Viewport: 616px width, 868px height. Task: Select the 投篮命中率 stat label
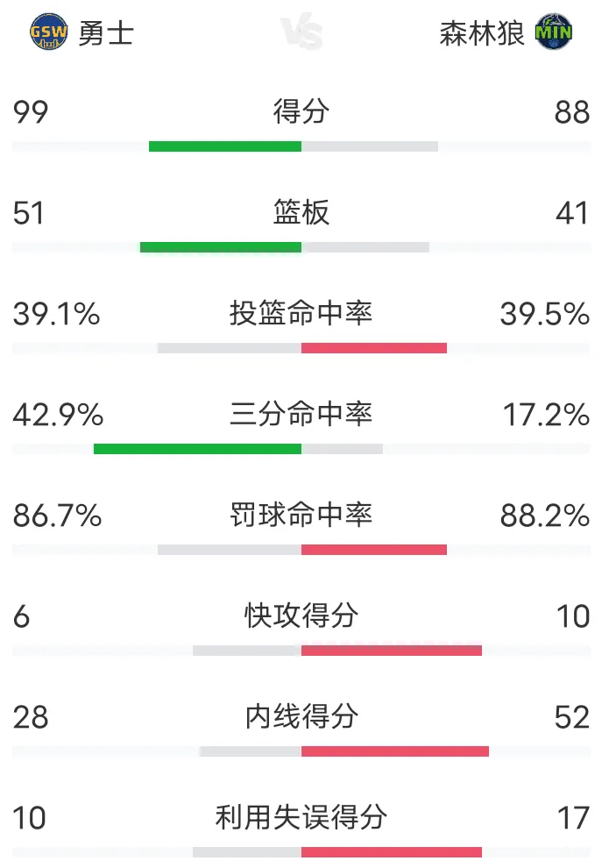[301, 313]
